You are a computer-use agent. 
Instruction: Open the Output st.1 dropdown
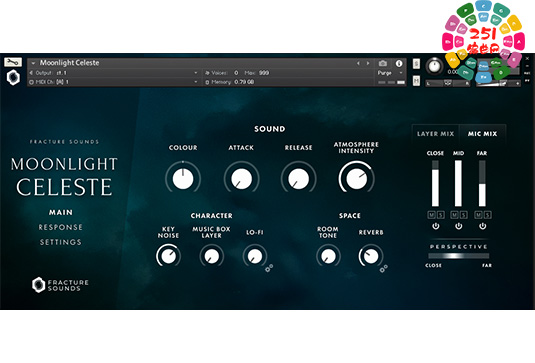(x=114, y=73)
